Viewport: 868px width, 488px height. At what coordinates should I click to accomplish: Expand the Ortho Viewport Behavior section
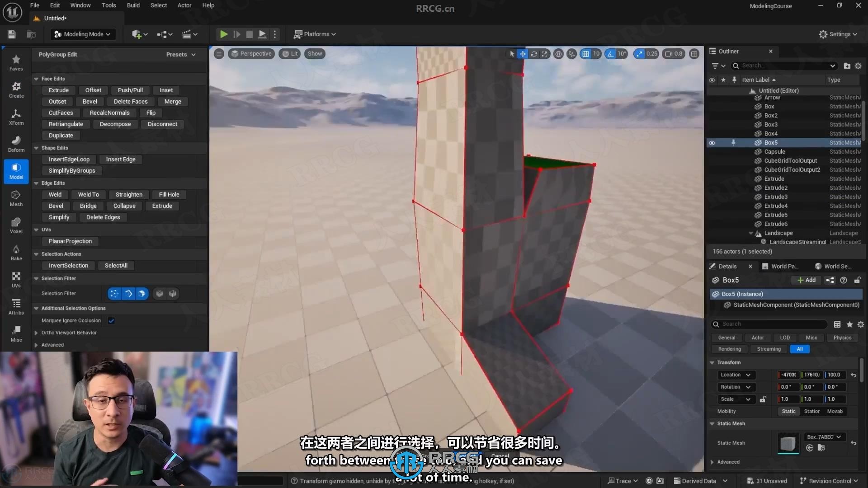pyautogui.click(x=36, y=333)
